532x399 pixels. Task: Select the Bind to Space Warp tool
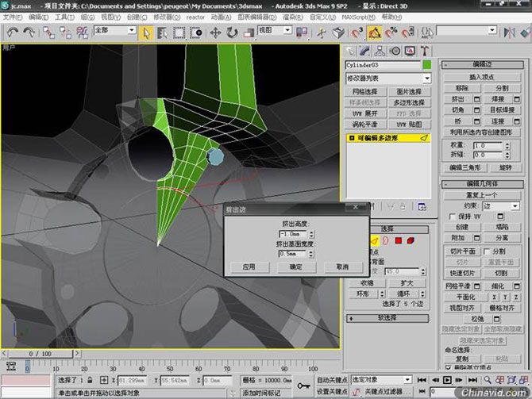coord(82,33)
